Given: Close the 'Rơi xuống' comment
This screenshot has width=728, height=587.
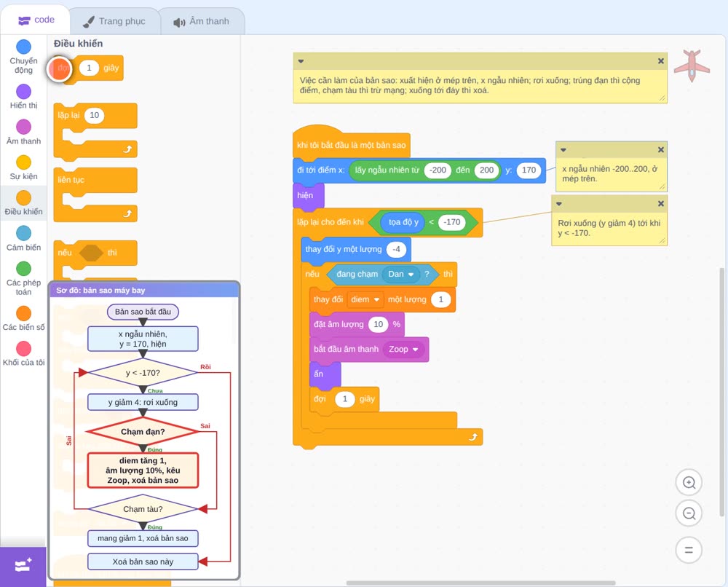Looking at the screenshot, I should coord(661,203).
